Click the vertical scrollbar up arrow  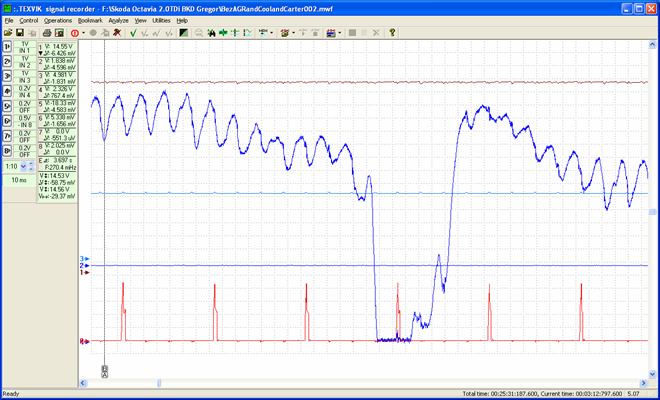tap(652, 45)
